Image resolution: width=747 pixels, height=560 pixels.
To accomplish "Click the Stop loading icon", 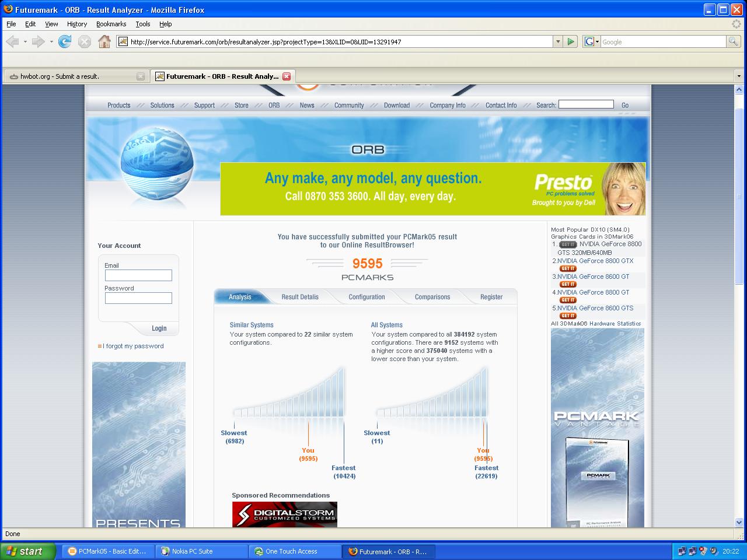I will point(85,41).
